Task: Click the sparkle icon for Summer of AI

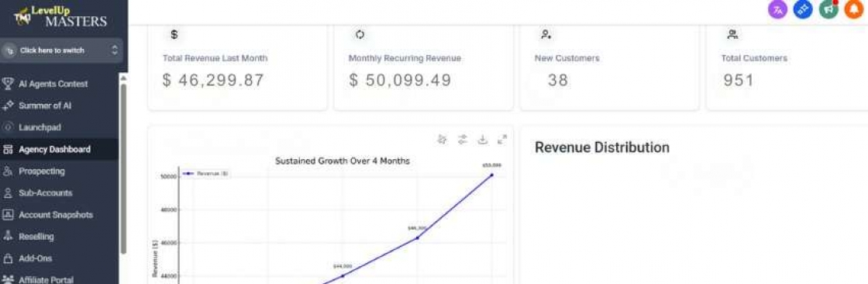Action: (x=8, y=106)
